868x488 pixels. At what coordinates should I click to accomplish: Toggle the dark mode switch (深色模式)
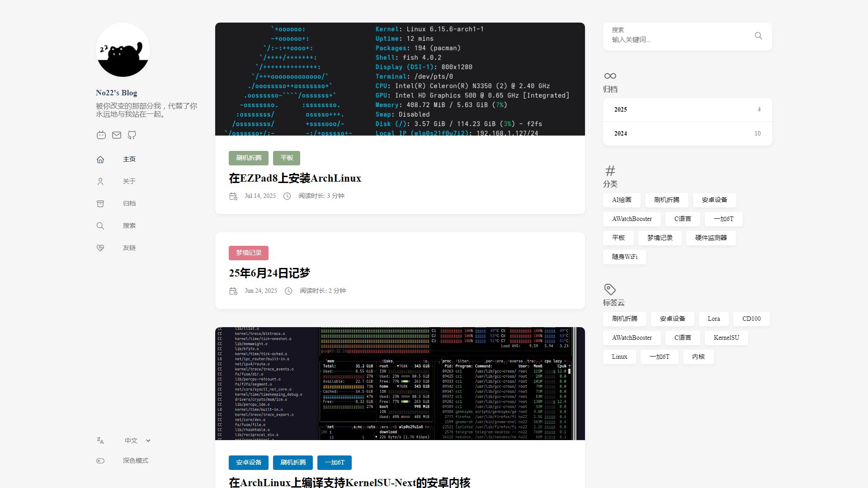click(100, 461)
